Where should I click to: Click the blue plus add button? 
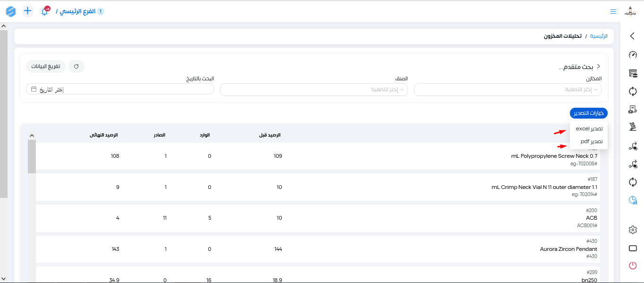pyautogui.click(x=28, y=11)
